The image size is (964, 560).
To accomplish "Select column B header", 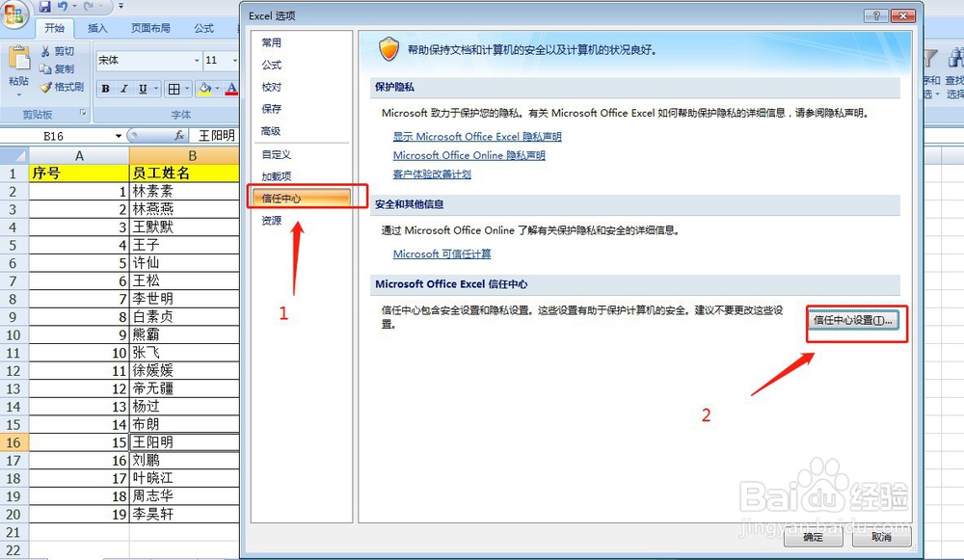I will coord(184,156).
